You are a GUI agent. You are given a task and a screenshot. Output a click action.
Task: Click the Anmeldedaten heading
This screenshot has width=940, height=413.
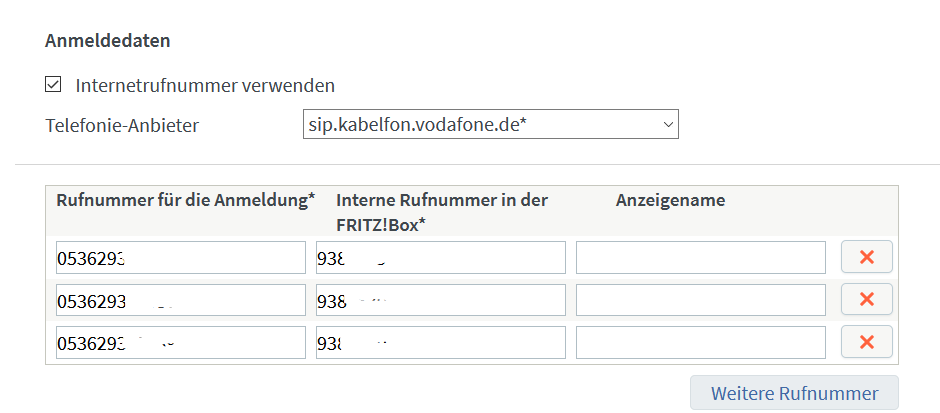tap(108, 41)
